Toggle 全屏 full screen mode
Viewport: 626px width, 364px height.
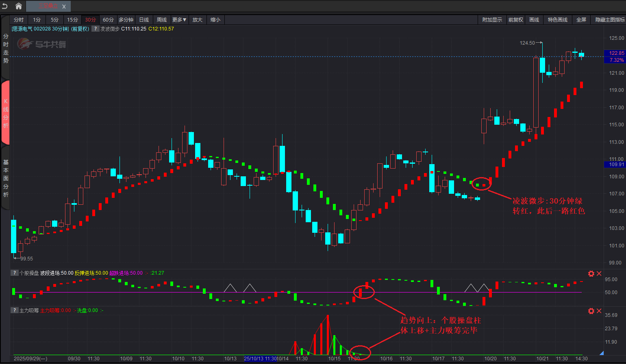pos(581,20)
